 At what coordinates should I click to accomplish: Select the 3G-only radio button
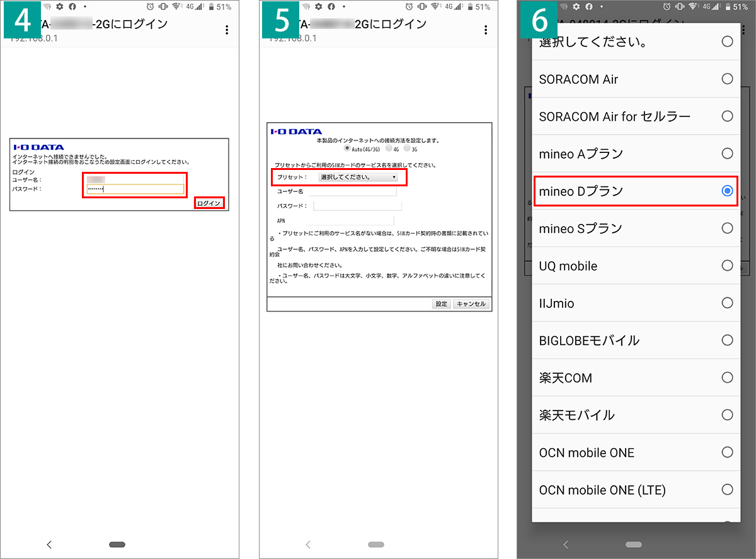[x=407, y=149]
